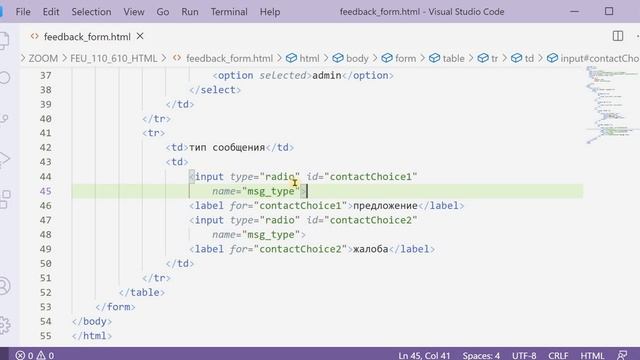Open the Selection menu
Image resolution: width=640 pixels, height=360 pixels.
91,12
